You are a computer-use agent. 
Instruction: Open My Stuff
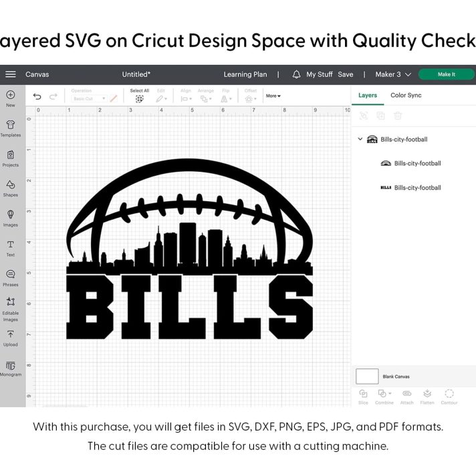320,74
